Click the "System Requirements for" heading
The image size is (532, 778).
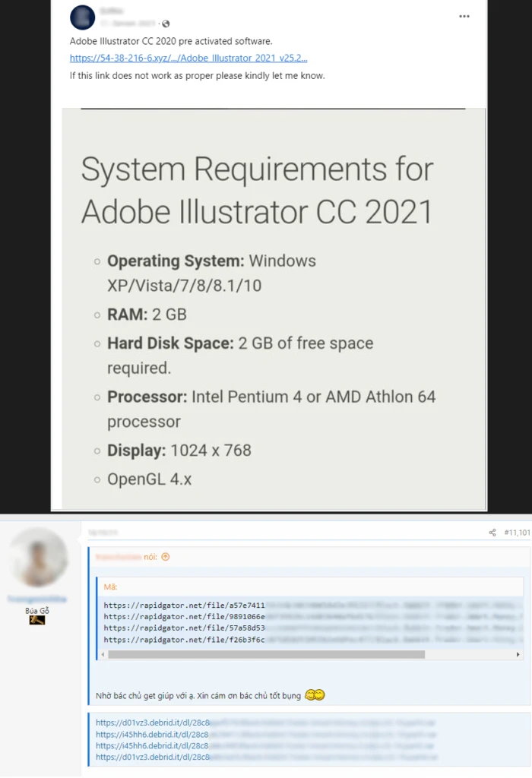[x=257, y=169]
